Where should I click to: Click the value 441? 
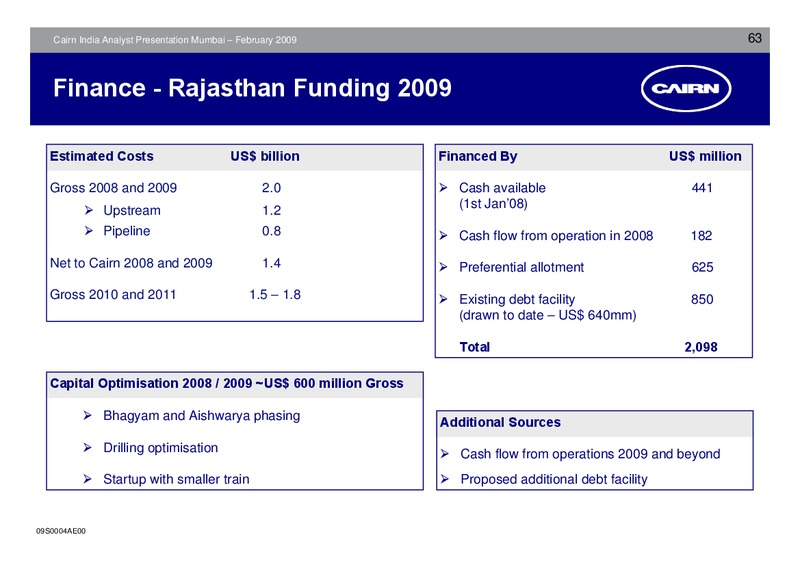coord(702,188)
